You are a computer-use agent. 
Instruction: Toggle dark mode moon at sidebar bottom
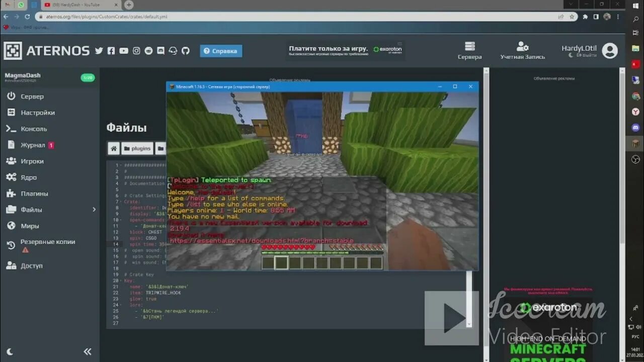(x=10, y=352)
